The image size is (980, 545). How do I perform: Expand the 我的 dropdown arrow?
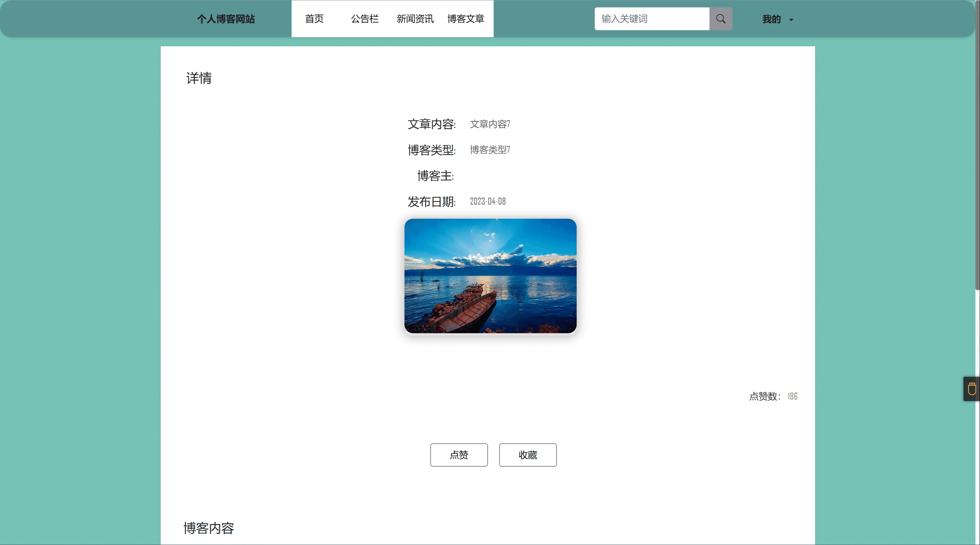[791, 20]
